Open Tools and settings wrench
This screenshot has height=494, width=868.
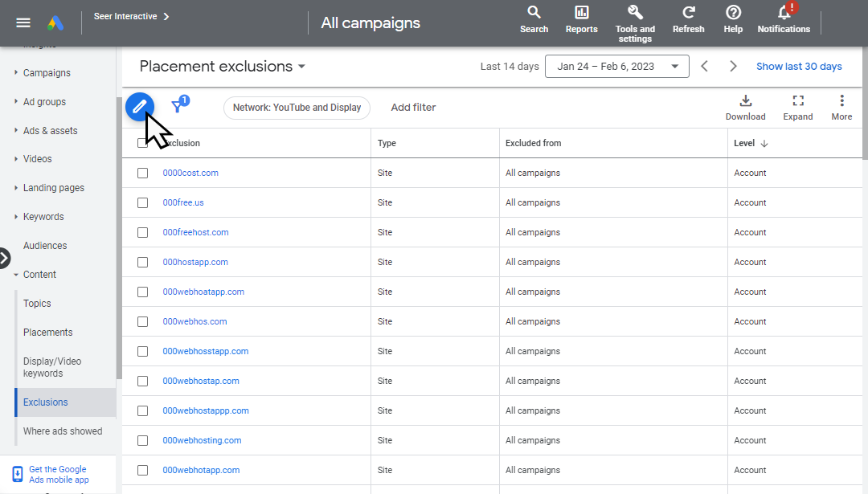click(635, 13)
